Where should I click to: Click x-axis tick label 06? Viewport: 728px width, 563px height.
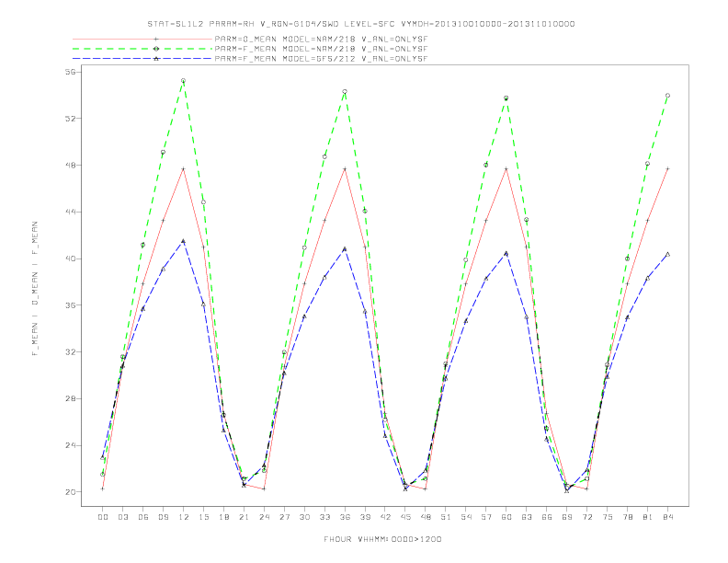(x=143, y=517)
